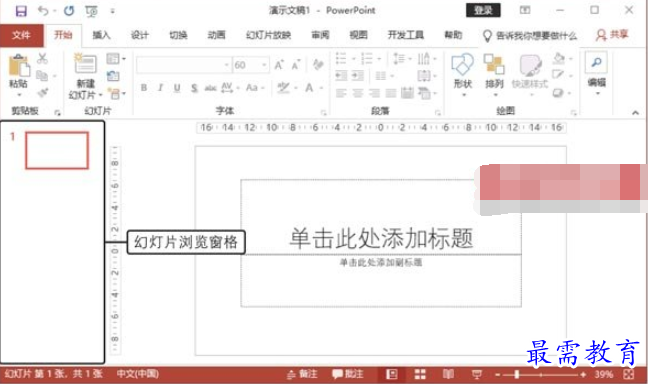Clear all text formatting
Image resolution: width=648 pixels, height=384 pixels.
tap(318, 64)
